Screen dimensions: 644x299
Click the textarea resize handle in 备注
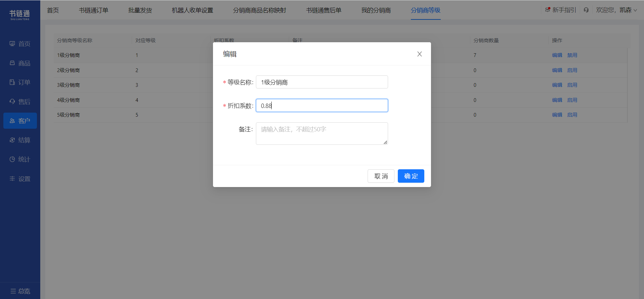point(385,142)
